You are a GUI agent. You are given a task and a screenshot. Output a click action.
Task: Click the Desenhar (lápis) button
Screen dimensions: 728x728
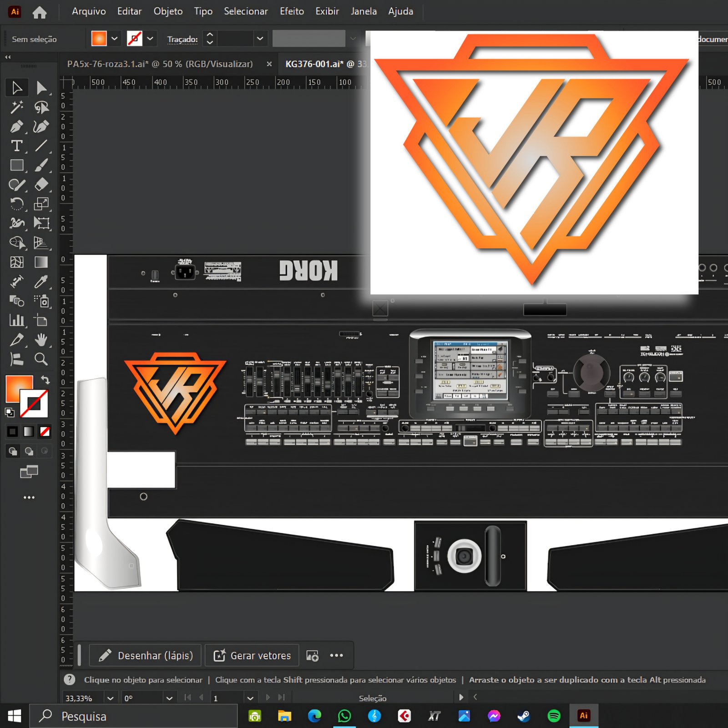click(146, 655)
